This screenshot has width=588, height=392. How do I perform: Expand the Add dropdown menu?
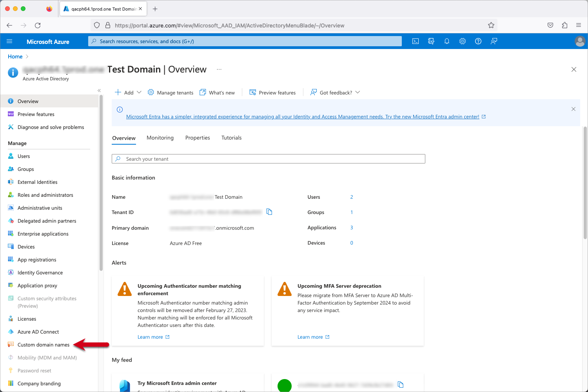click(x=128, y=93)
